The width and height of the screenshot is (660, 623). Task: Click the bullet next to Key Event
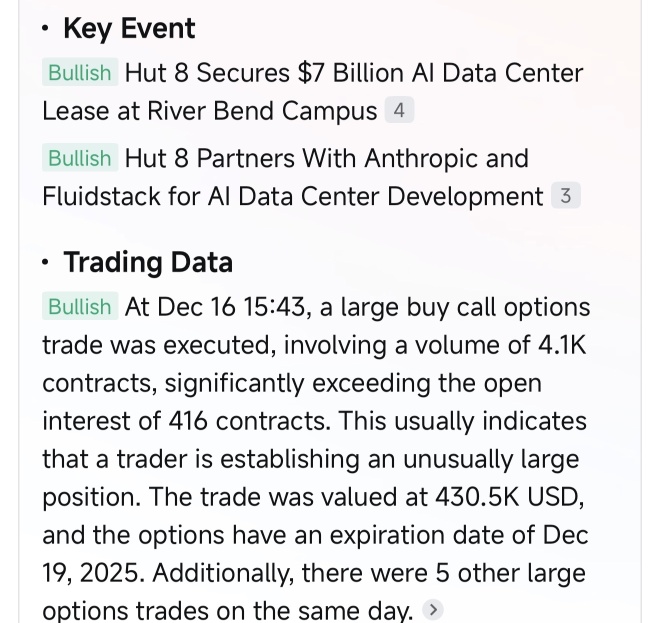tap(46, 29)
